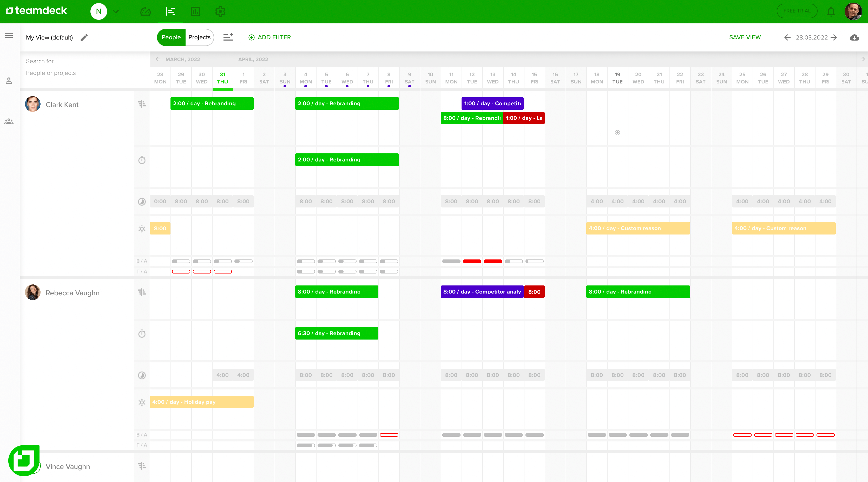Select the green Rebranding booking bar on April 4
Viewport: 868px width, 482px height.
(x=347, y=103)
